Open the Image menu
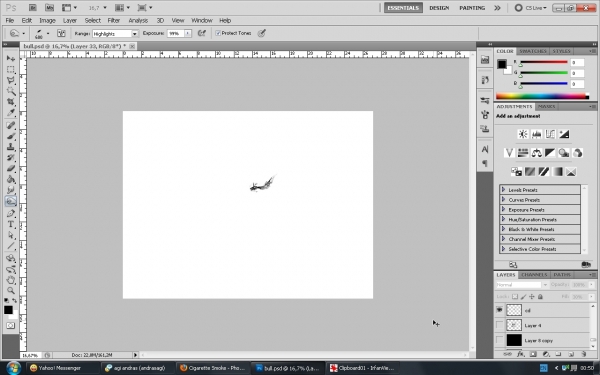Screen dimensions: 600x375 pos(47,20)
